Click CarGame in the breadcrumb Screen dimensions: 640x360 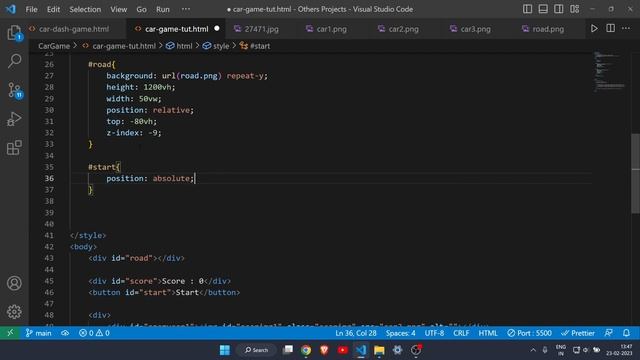pyautogui.click(x=54, y=46)
